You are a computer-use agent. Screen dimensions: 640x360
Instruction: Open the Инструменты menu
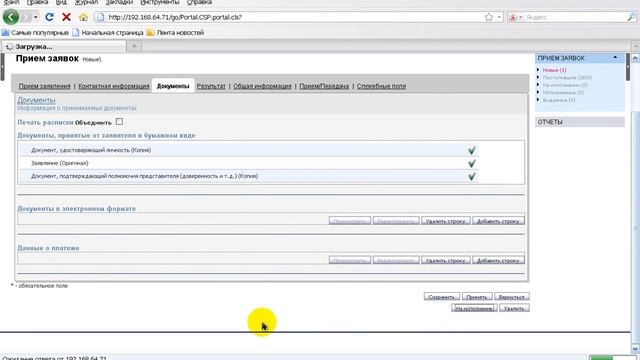click(160, 2)
